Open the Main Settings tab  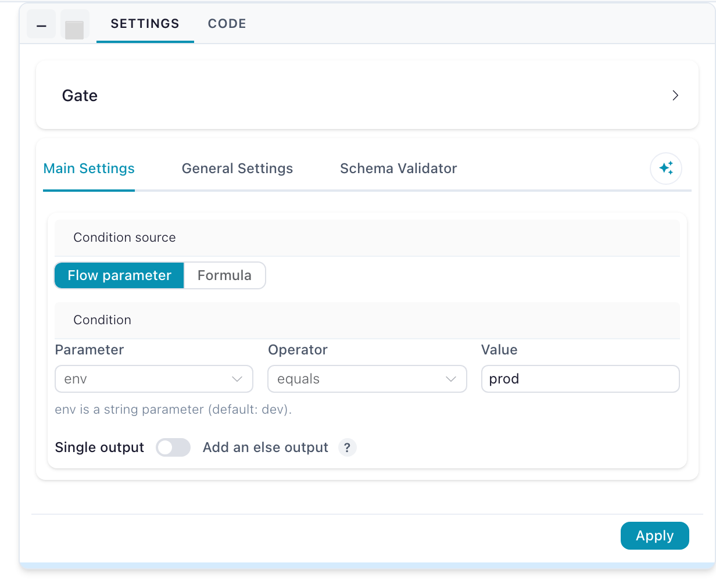[x=89, y=168]
